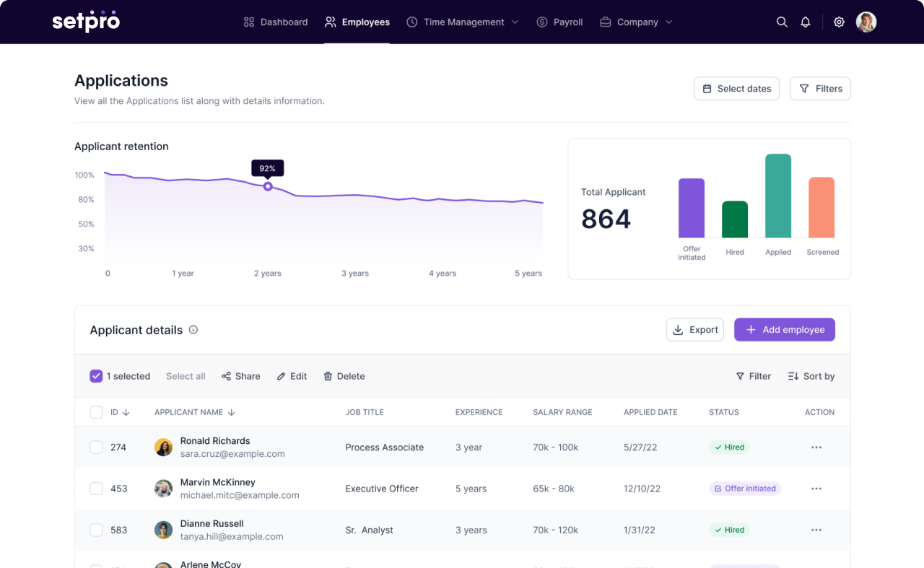The image size is (924, 568).
Task: Click the Hired green bar
Action: [735, 219]
